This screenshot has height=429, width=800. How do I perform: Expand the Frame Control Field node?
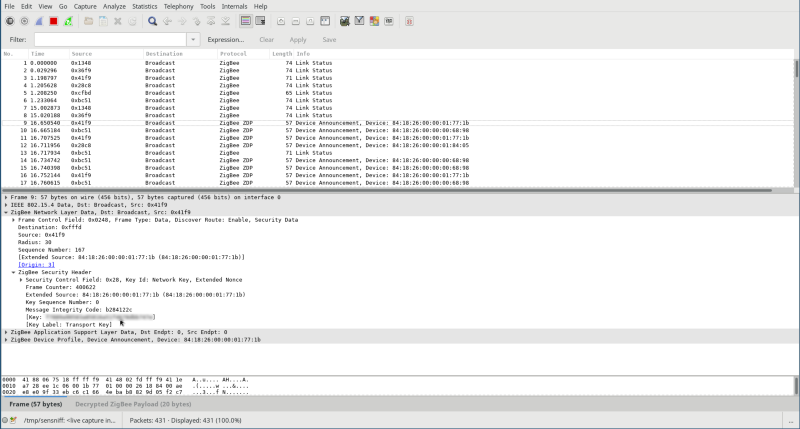[14, 220]
